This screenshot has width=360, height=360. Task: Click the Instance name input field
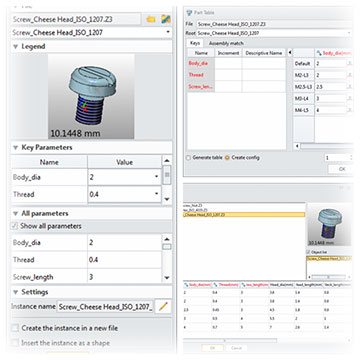(x=105, y=307)
